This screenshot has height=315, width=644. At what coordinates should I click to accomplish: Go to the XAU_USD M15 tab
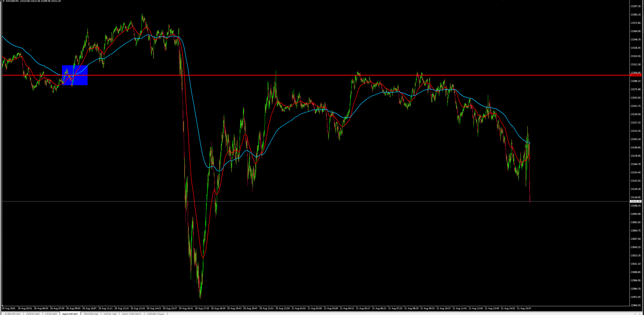(131, 314)
